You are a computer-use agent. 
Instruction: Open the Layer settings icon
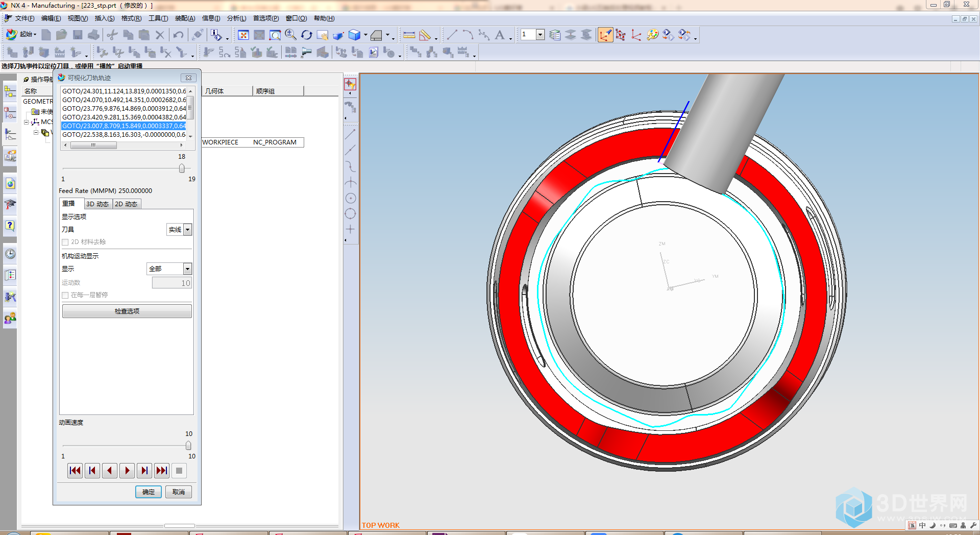point(555,35)
